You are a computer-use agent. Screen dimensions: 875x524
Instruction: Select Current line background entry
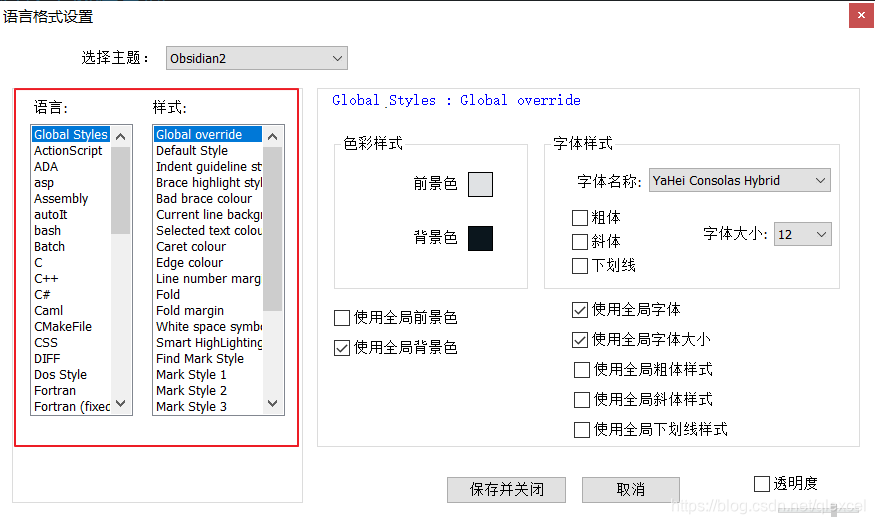pos(208,215)
